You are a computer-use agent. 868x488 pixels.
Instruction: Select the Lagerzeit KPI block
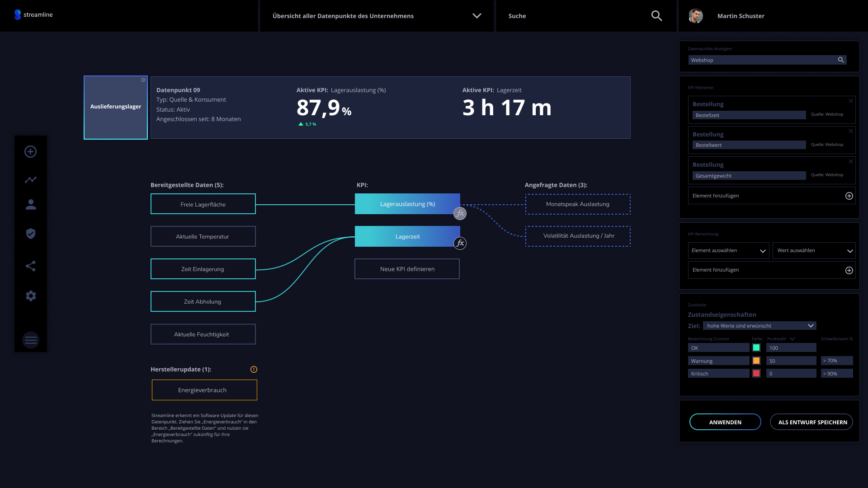click(x=407, y=236)
